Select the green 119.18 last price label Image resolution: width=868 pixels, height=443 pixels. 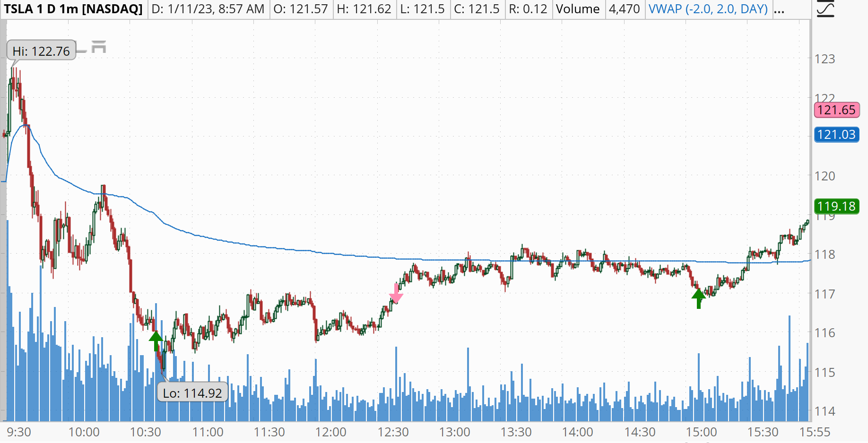pos(836,206)
